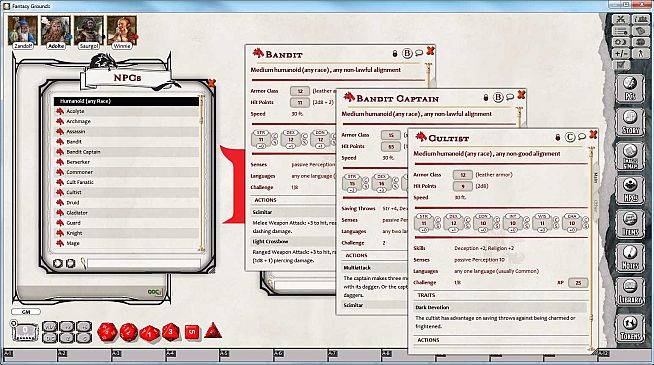The height and width of the screenshot is (365, 654).
Task: Open the PCs sidebar panel
Action: coord(630,88)
